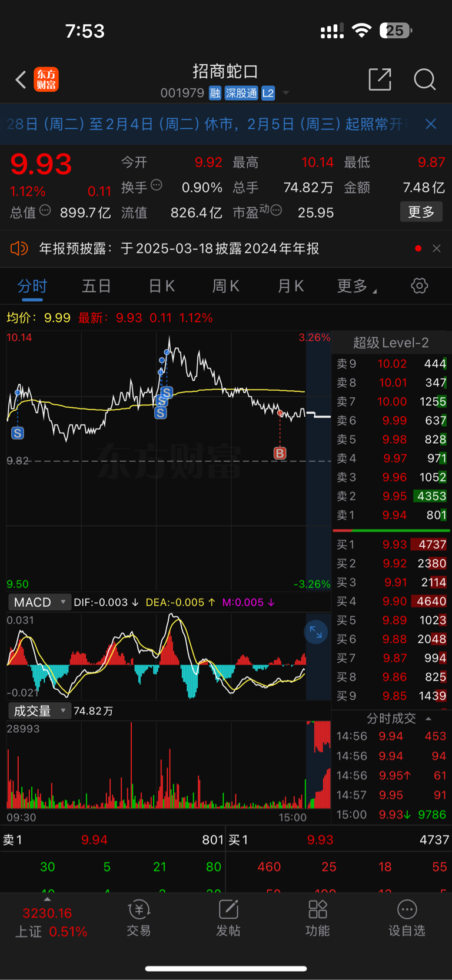Select 买1 row with 4737 volume

pyautogui.click(x=391, y=544)
